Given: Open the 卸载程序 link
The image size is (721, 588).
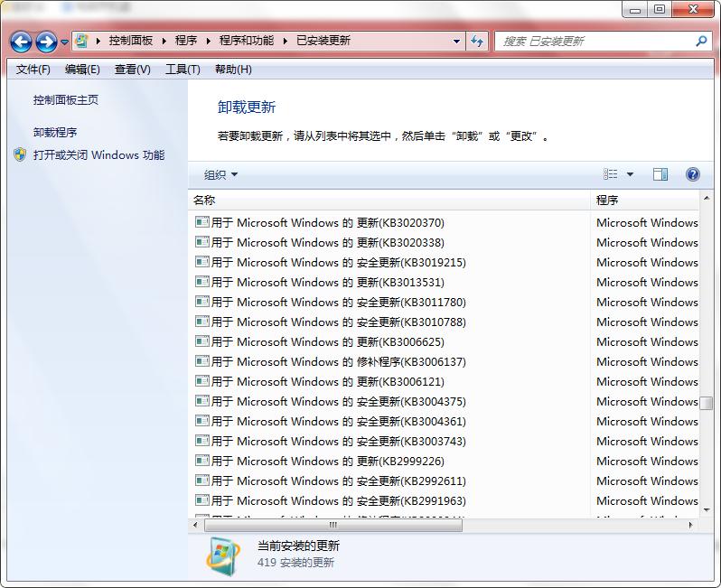Looking at the screenshot, I should tap(55, 133).
